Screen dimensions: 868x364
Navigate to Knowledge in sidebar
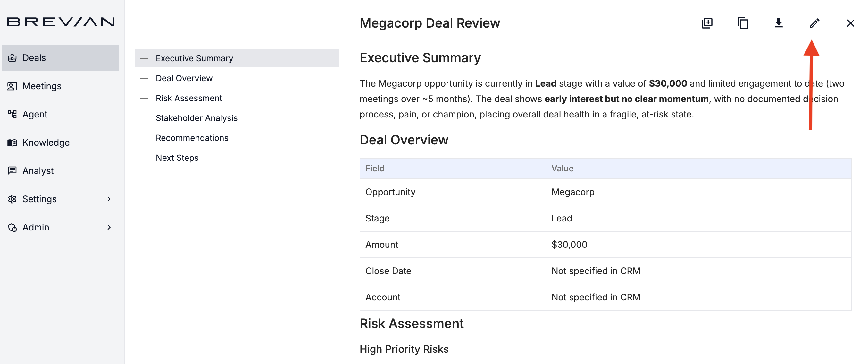click(46, 143)
